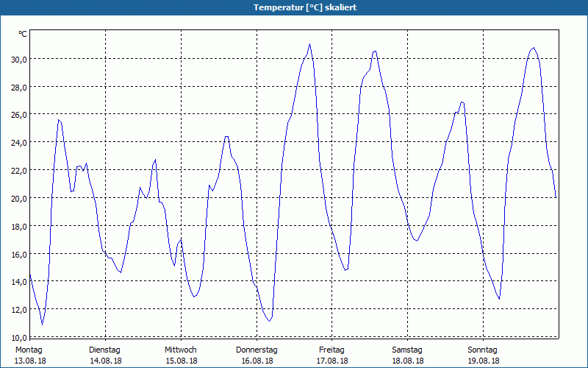Click the lowest temperature dip on Montag
The height and width of the screenshot is (368, 588).
pyautogui.click(x=43, y=325)
